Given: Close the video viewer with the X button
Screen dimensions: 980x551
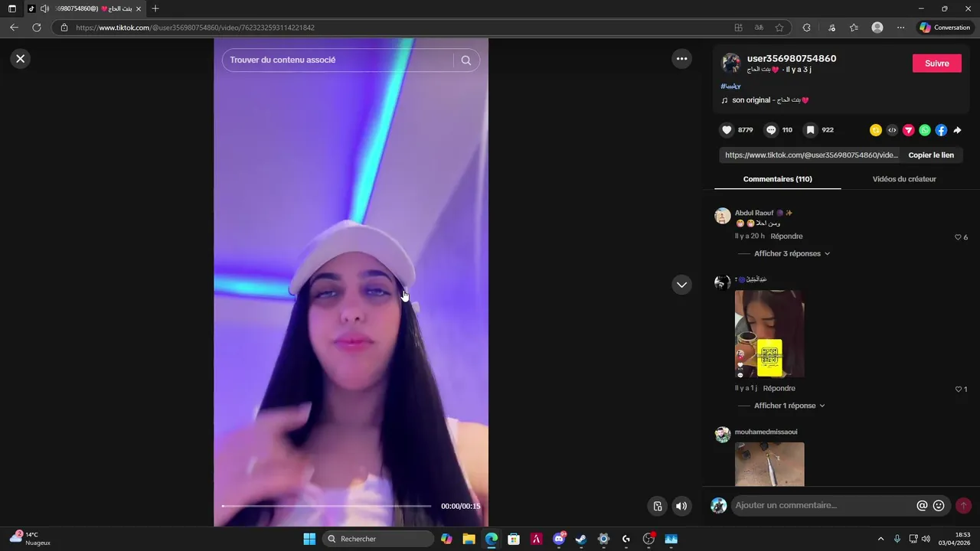Looking at the screenshot, I should coord(21,58).
